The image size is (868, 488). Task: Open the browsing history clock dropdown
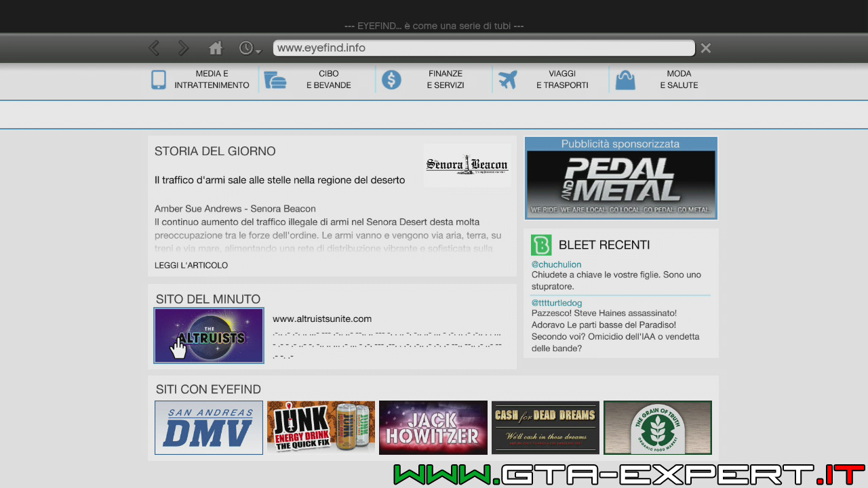pos(250,48)
